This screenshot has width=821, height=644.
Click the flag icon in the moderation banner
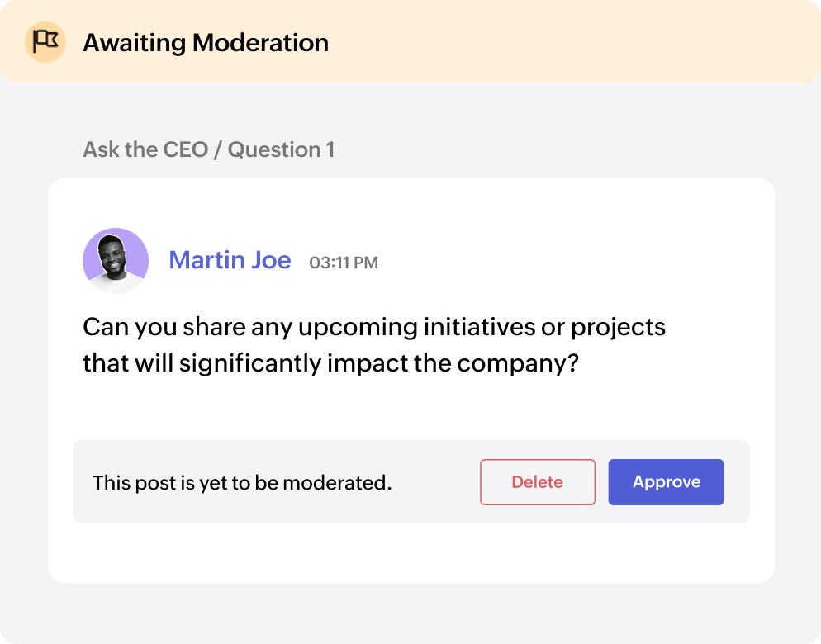tap(45, 41)
